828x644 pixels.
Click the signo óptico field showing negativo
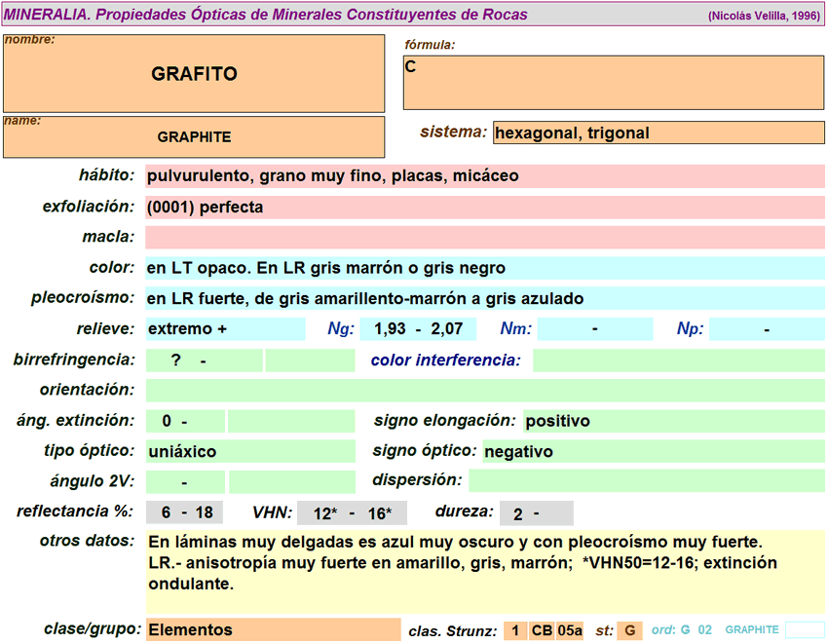click(x=653, y=452)
